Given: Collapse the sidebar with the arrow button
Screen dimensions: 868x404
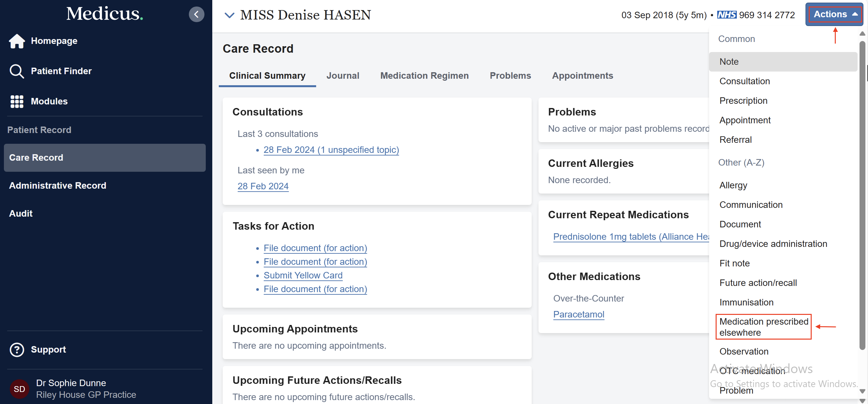Looking at the screenshot, I should tap(196, 15).
